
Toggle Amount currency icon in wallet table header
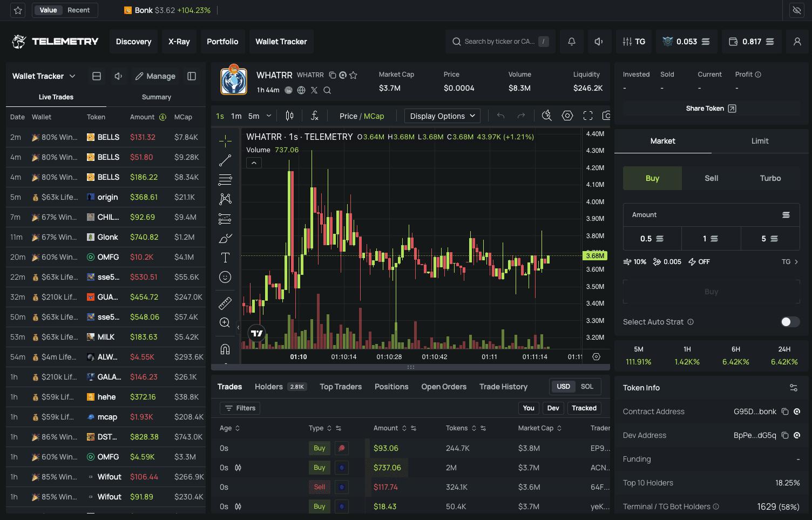pyautogui.click(x=163, y=117)
